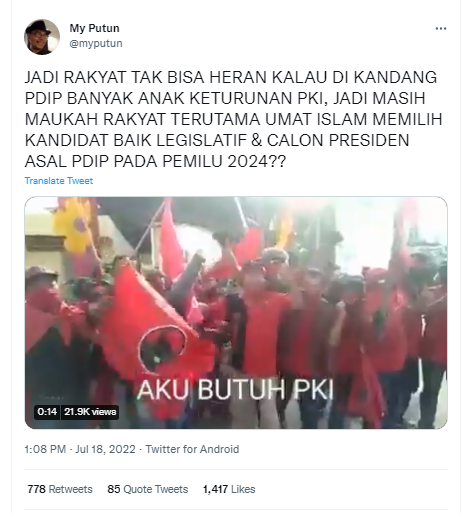This screenshot has width=467, height=513.
Task: Visit the My Putun display name link
Action: tap(94, 28)
